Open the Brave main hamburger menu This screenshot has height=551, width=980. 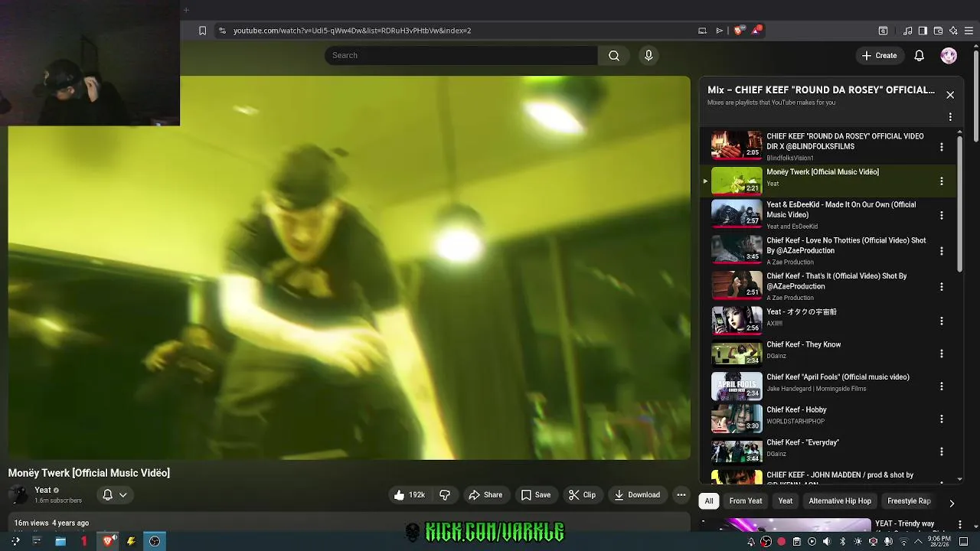pyautogui.click(x=969, y=31)
